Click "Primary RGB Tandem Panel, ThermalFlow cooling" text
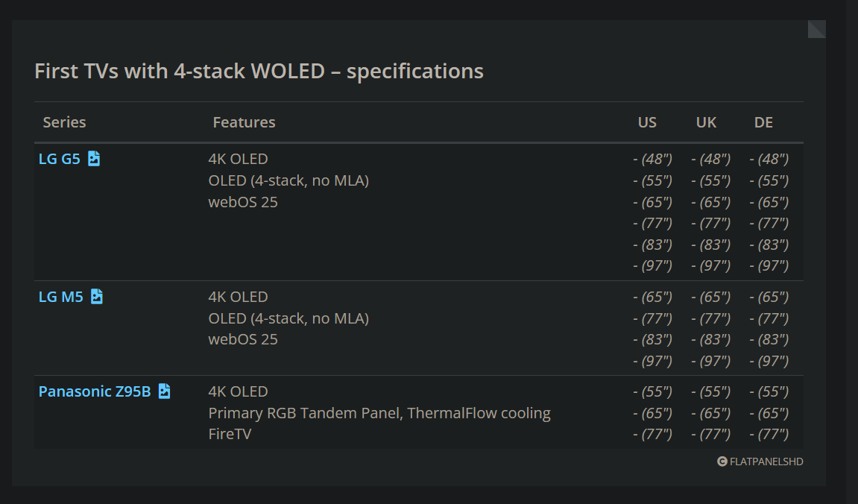858x504 pixels. tap(379, 413)
